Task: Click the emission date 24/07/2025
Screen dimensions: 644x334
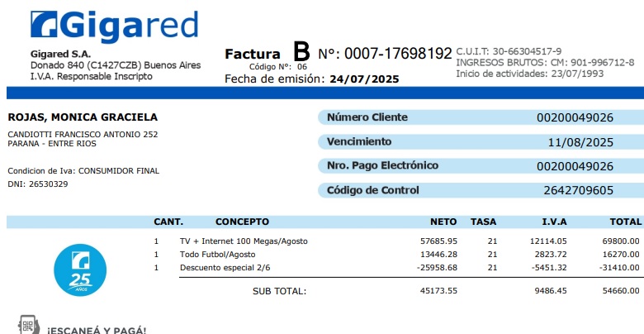Action: 363,79
